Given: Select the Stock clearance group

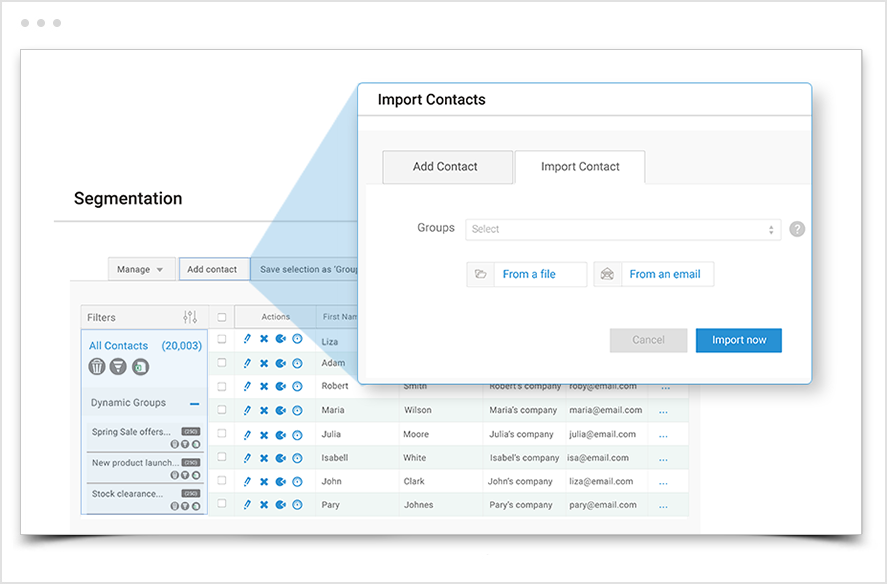Looking at the screenshot, I should [127, 494].
